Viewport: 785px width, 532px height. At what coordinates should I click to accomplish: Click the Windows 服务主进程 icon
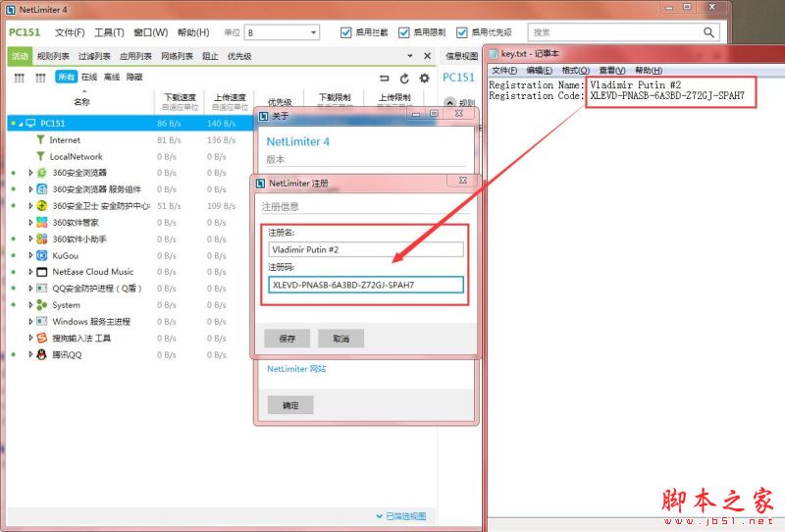pos(42,322)
